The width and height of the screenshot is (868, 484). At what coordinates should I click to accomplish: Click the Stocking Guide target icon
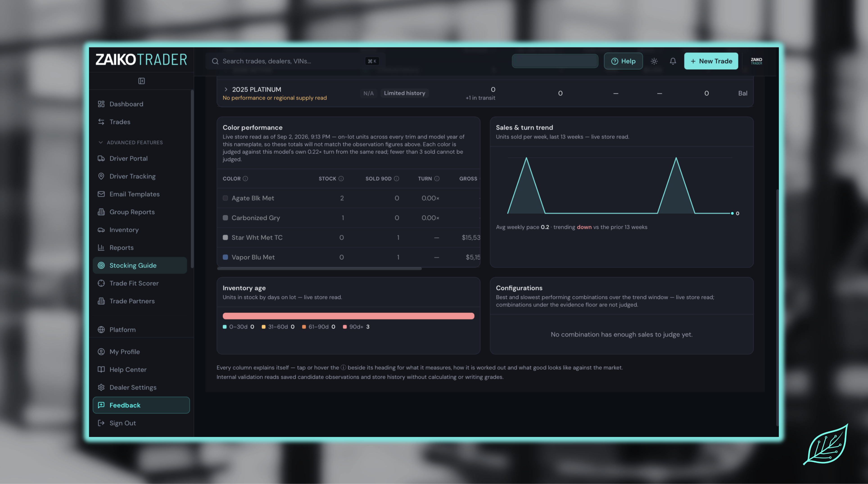(101, 266)
